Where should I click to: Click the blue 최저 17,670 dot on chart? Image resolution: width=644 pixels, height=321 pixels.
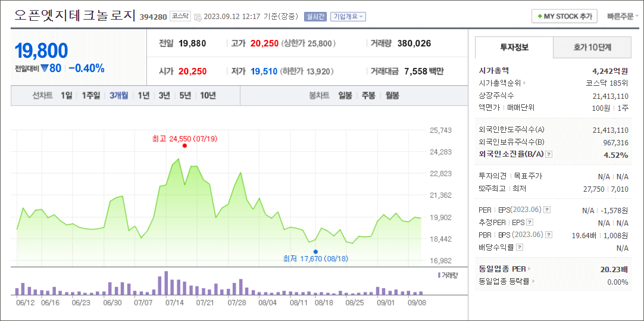pyautogui.click(x=315, y=251)
